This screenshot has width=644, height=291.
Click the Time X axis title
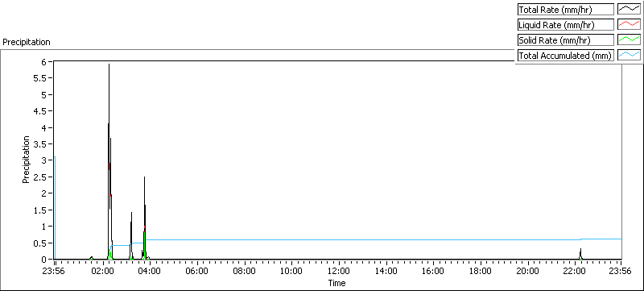[x=336, y=283]
